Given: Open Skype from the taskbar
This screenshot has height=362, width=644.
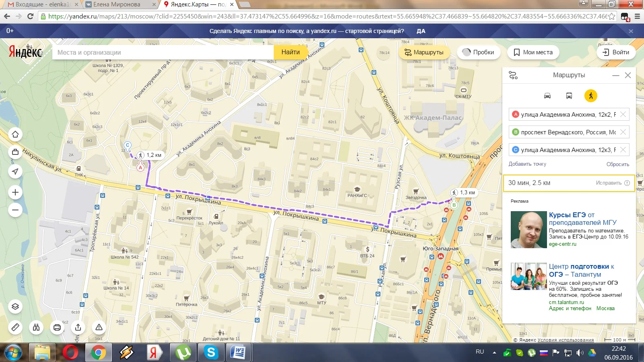Looking at the screenshot, I should pyautogui.click(x=211, y=353).
